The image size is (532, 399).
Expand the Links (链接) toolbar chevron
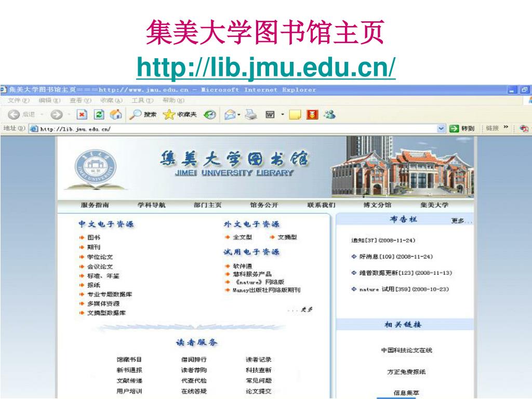point(506,127)
